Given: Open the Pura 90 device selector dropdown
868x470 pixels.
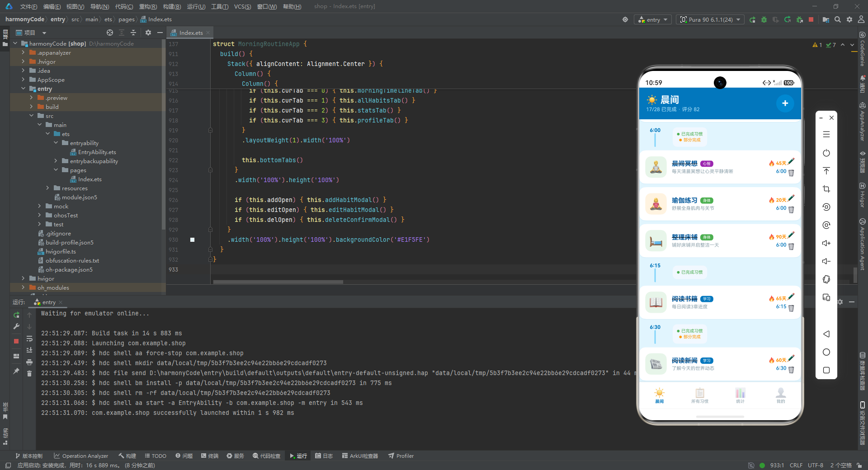Looking at the screenshot, I should [710, 19].
